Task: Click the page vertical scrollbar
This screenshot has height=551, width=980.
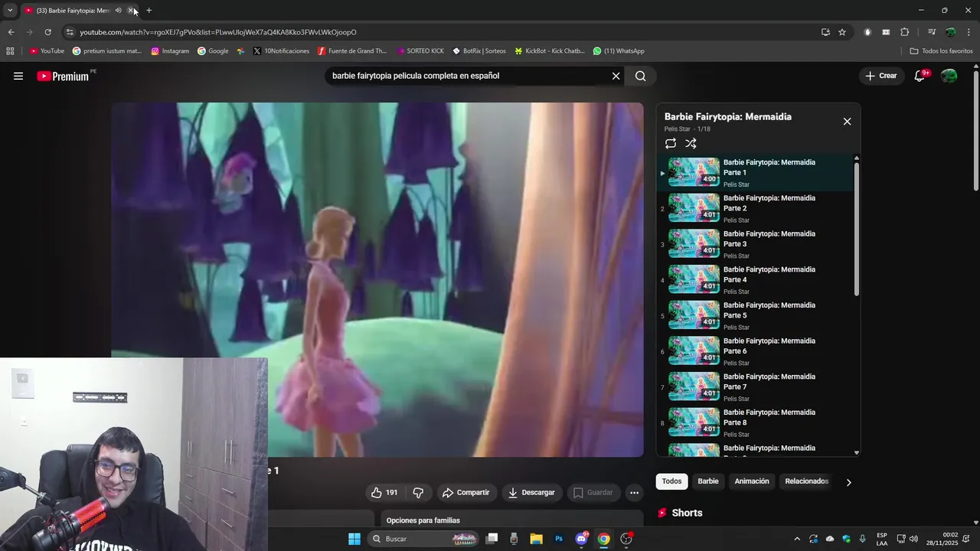Action: [x=975, y=130]
